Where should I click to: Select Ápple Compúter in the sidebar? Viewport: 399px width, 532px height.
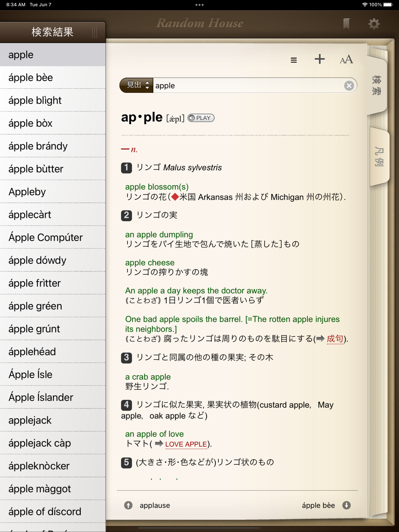coord(46,237)
